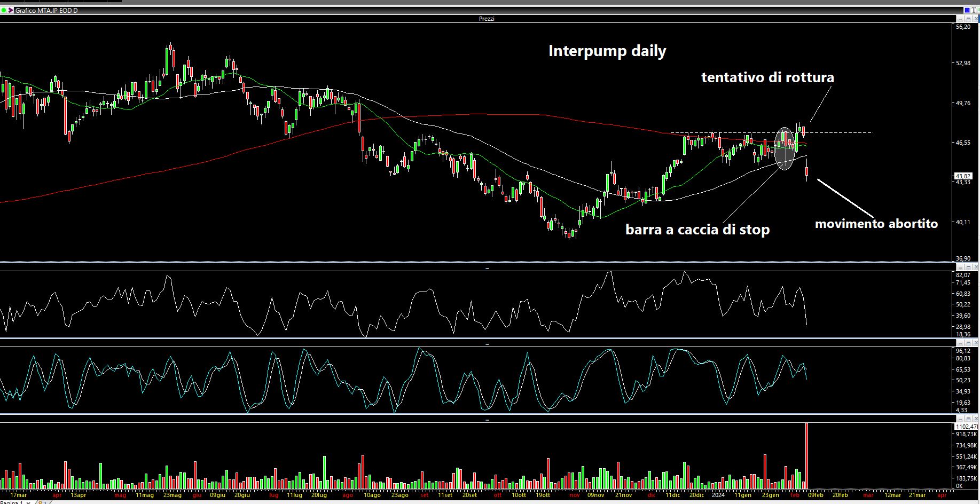
Task: Close the stochastic panel (96,12 scale)
Action: click(x=976, y=343)
